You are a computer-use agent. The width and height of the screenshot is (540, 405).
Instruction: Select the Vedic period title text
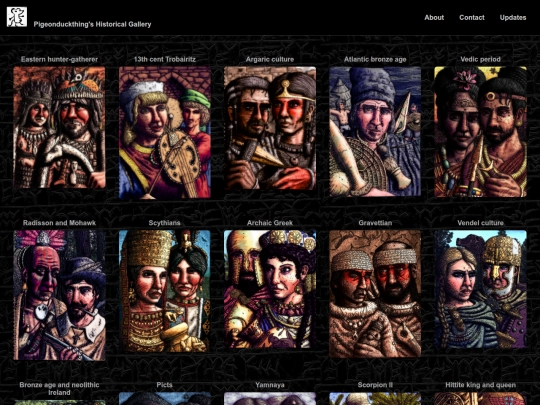click(x=480, y=59)
